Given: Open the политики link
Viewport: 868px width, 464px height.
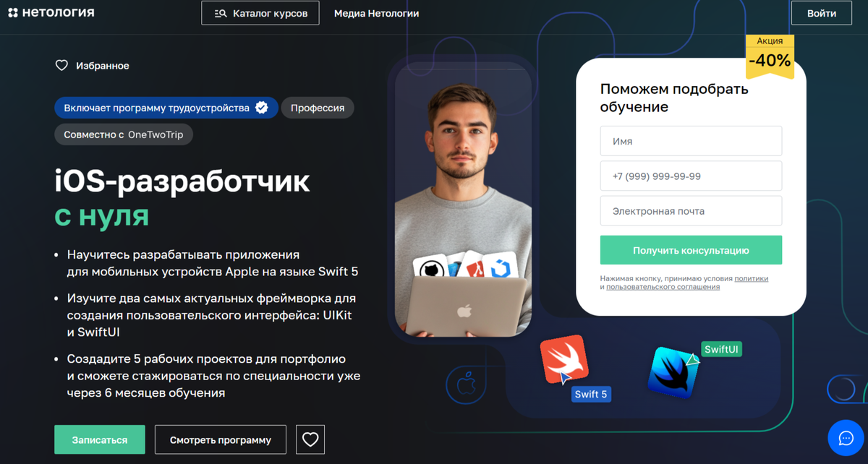Looking at the screenshot, I should [x=752, y=278].
